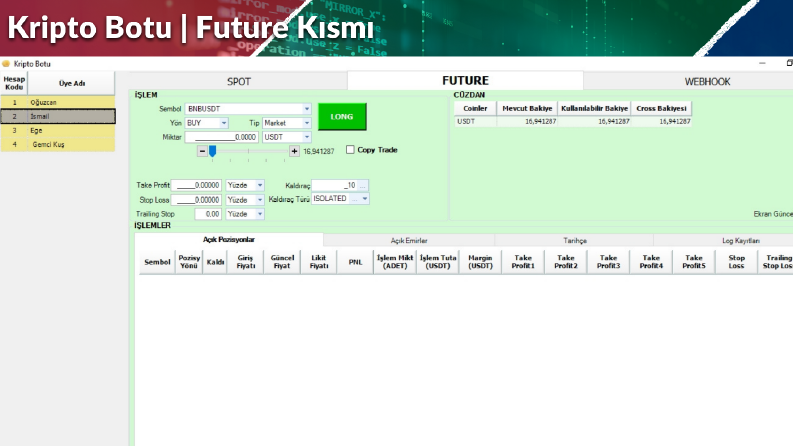Select member Ege in the account list

[58, 130]
